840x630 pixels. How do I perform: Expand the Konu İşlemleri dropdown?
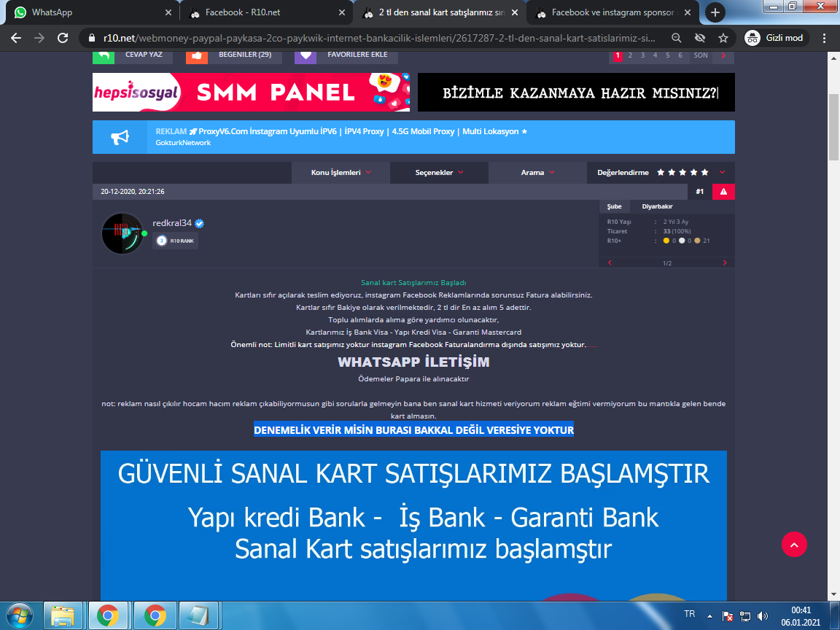point(341,173)
